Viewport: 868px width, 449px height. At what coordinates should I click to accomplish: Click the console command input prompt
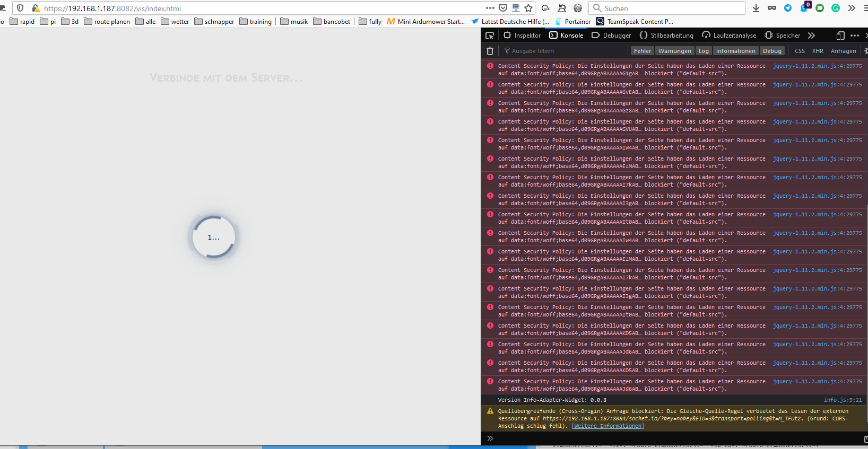pyautogui.click(x=674, y=438)
